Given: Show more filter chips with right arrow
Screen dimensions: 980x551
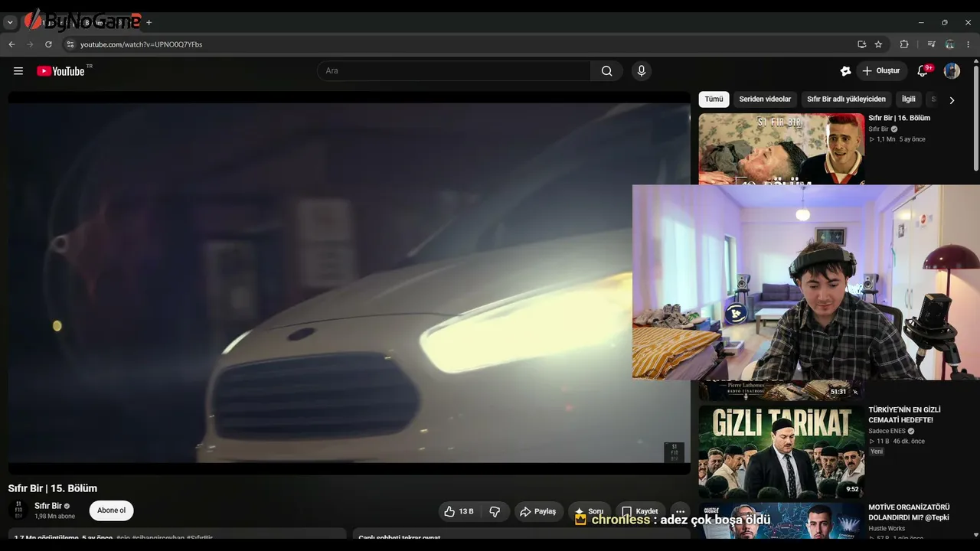Looking at the screenshot, I should 952,100.
